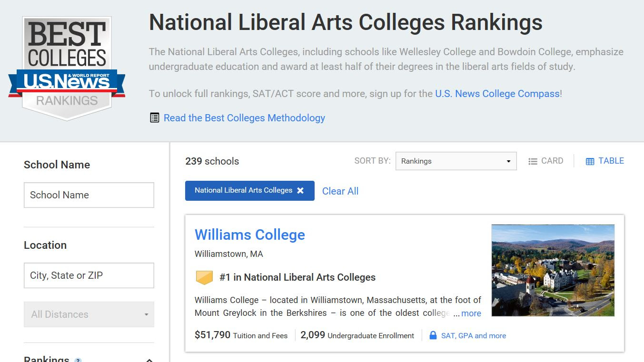This screenshot has height=362, width=644.
Task: Click the gold rank badge icon
Action: click(x=204, y=277)
